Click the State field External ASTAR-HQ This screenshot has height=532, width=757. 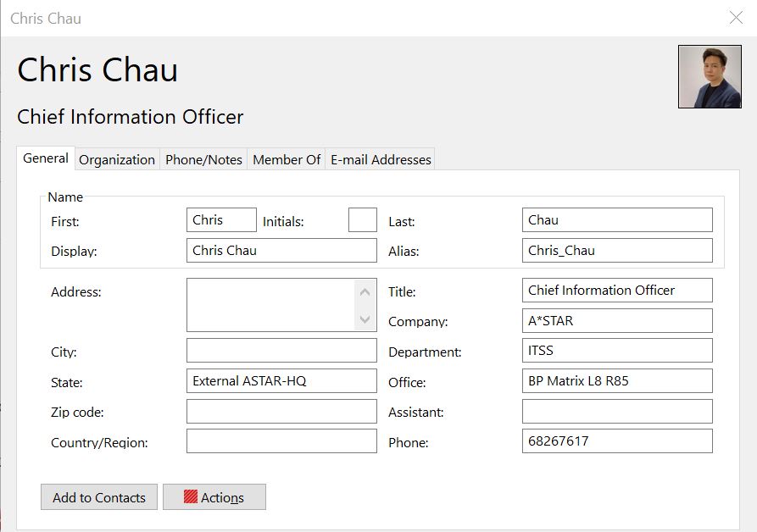pyautogui.click(x=281, y=381)
